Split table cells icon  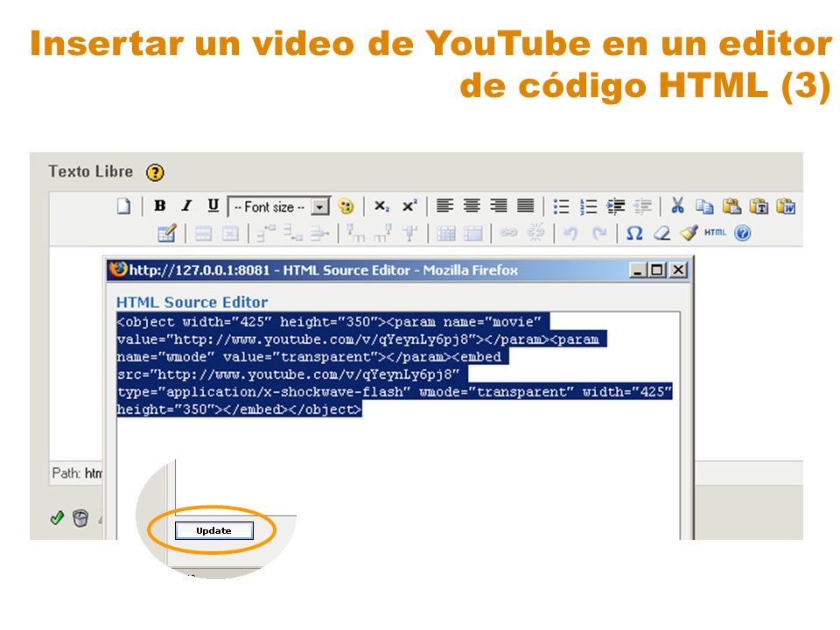click(445, 234)
